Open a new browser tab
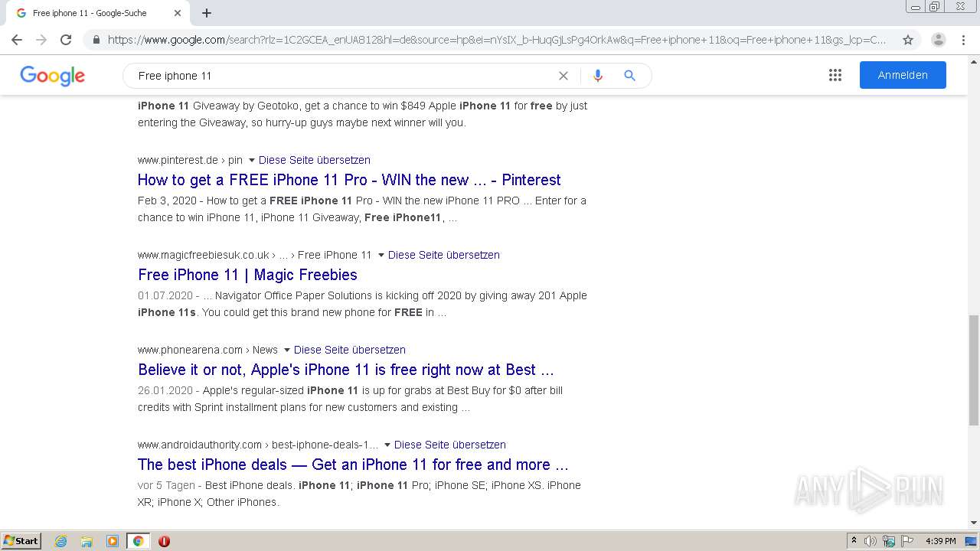This screenshot has height=551, width=980. 207,13
